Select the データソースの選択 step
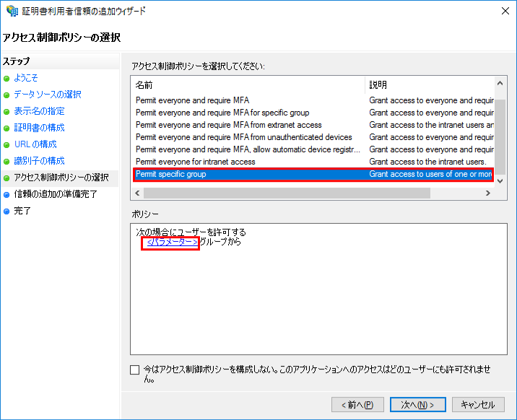Screen dimensions: 517x420 [48, 95]
